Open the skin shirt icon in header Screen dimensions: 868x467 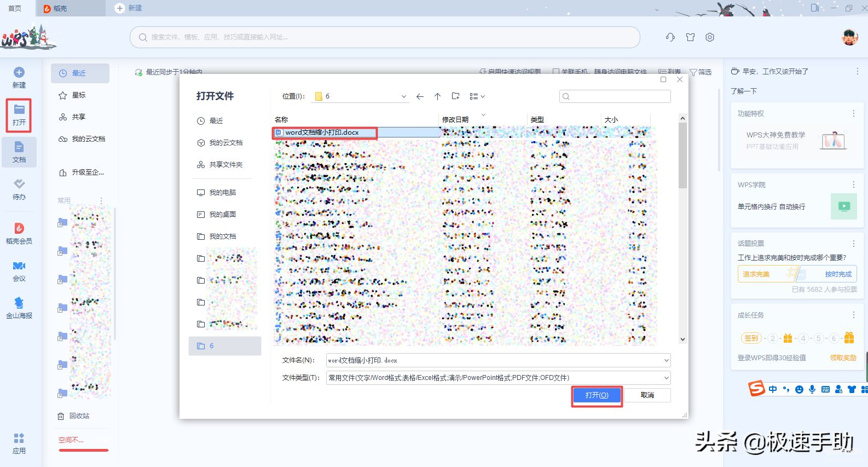690,37
